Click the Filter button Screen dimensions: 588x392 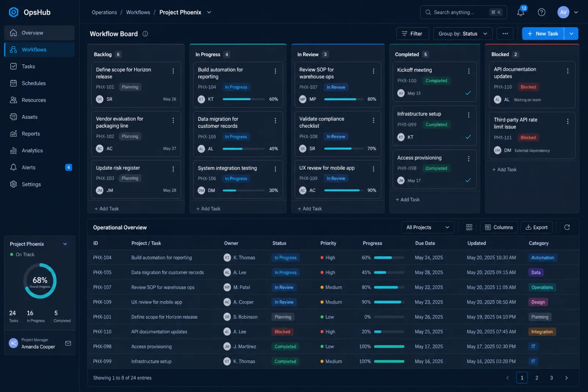(x=412, y=33)
